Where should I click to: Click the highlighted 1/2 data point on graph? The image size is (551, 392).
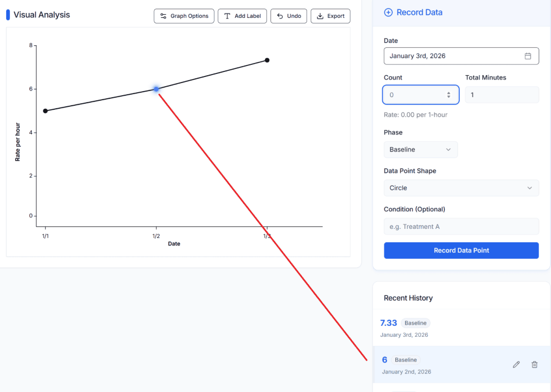[x=156, y=89]
